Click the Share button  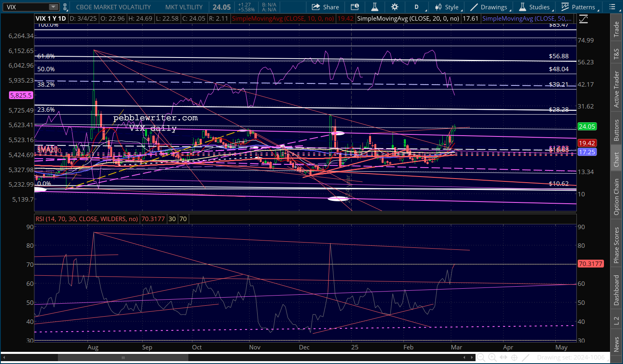tap(325, 7)
